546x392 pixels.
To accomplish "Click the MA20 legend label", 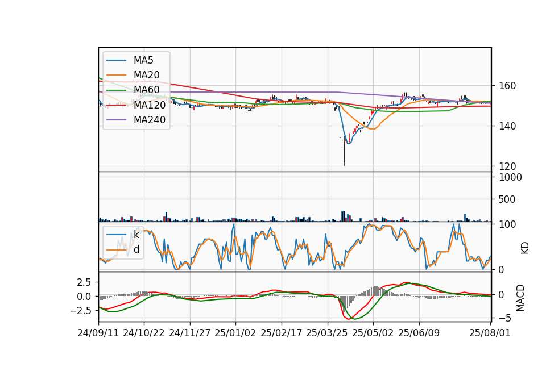I will pyautogui.click(x=146, y=75).
